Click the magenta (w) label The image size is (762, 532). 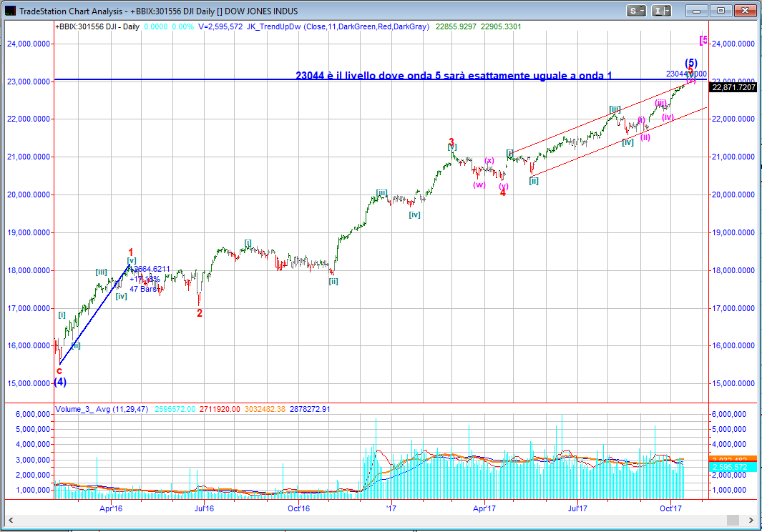click(479, 184)
